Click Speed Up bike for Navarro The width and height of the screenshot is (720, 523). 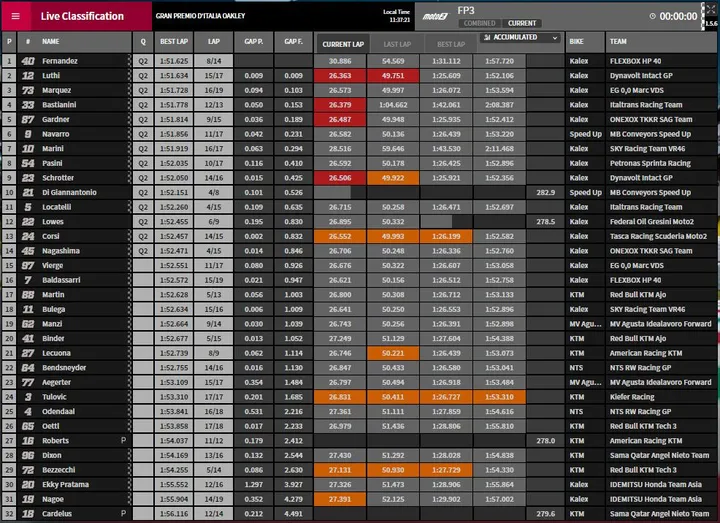click(585, 134)
